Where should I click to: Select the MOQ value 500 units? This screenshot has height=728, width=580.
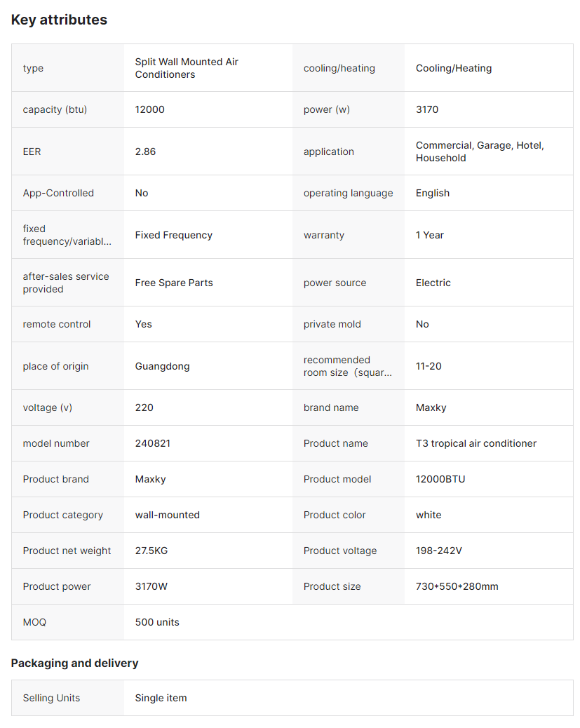pos(157,622)
